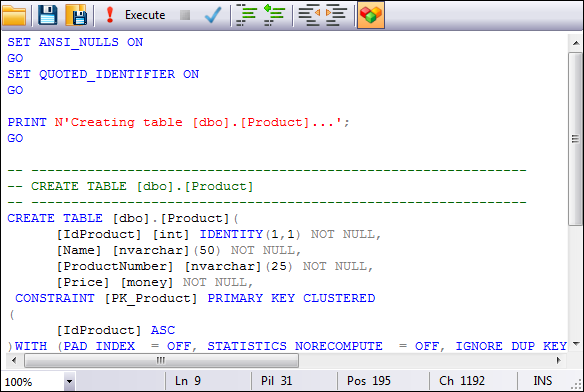Run the script with the red exclamation icon
Screen dimensions: 584x392
[109, 15]
